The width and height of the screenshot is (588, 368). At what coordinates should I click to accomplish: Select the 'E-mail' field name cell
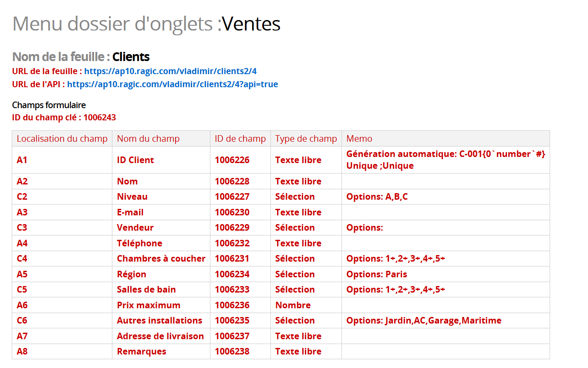coord(161,212)
